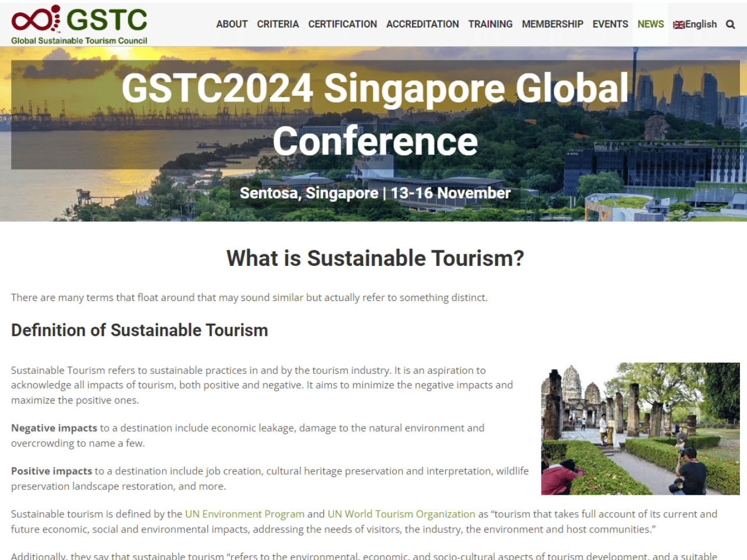Go to the NEWS section
The height and width of the screenshot is (560, 747).
pyautogui.click(x=651, y=24)
